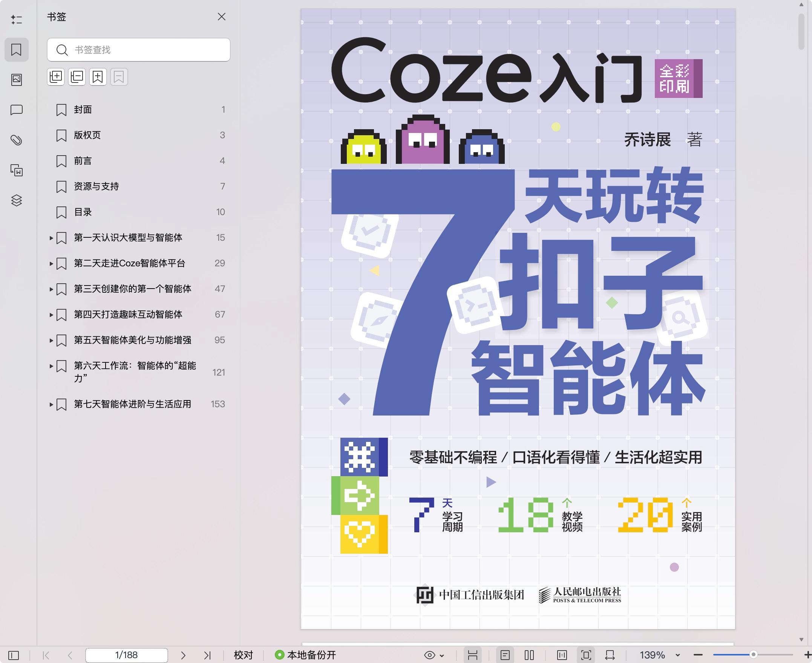
Task: Collapse all bookmarks button
Action: [77, 77]
